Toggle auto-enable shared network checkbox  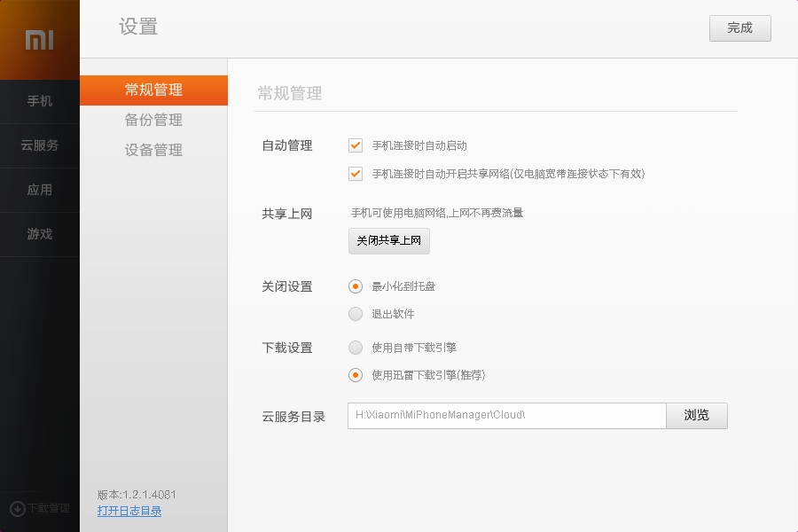pos(356,174)
